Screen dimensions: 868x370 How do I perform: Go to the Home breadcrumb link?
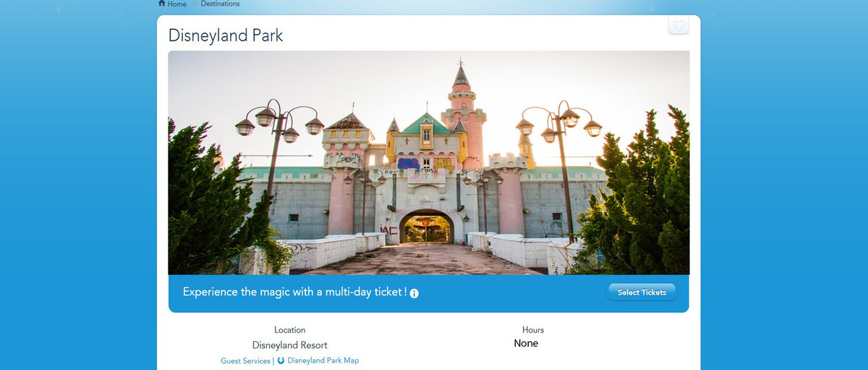point(176,4)
